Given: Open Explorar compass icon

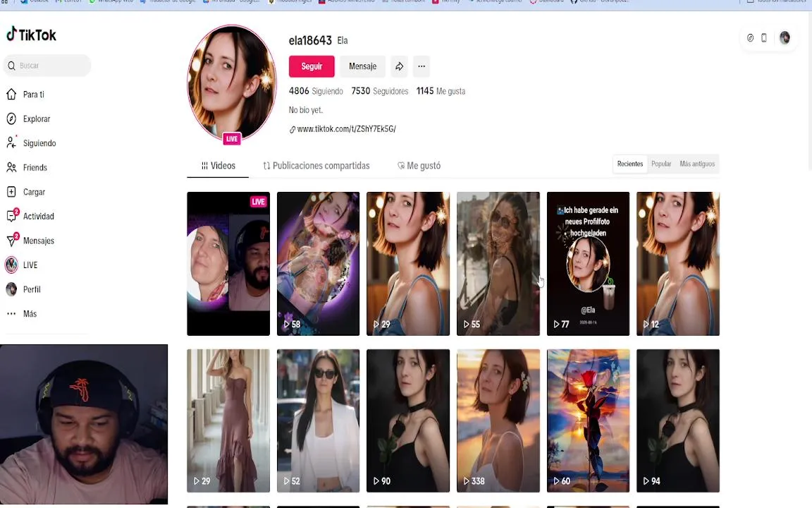Looking at the screenshot, I should [11, 119].
